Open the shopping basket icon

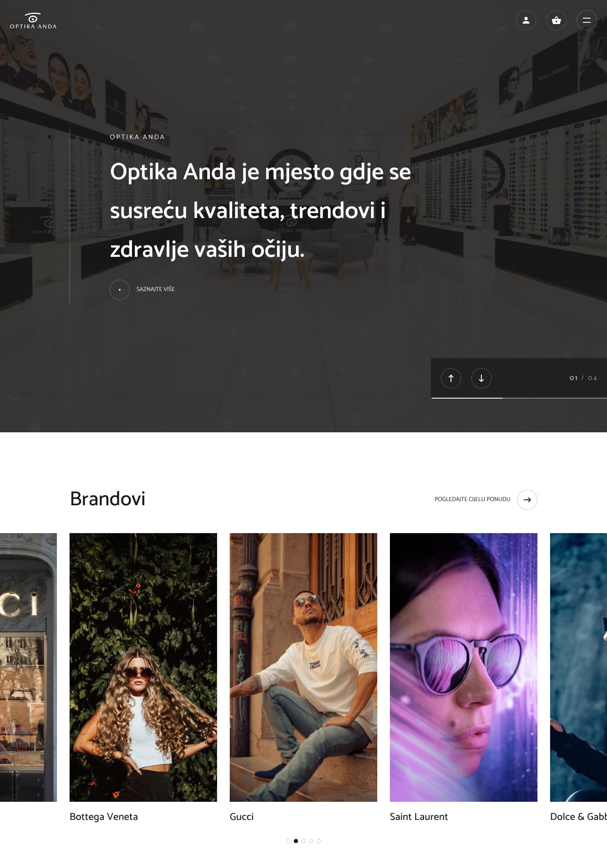tap(556, 20)
